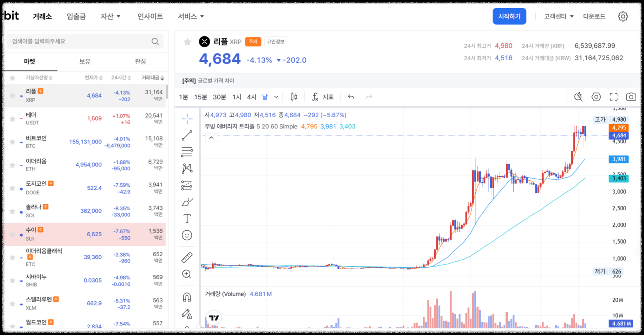
Task: Select the 날 daily timeframe
Action: pyautogui.click(x=265, y=97)
